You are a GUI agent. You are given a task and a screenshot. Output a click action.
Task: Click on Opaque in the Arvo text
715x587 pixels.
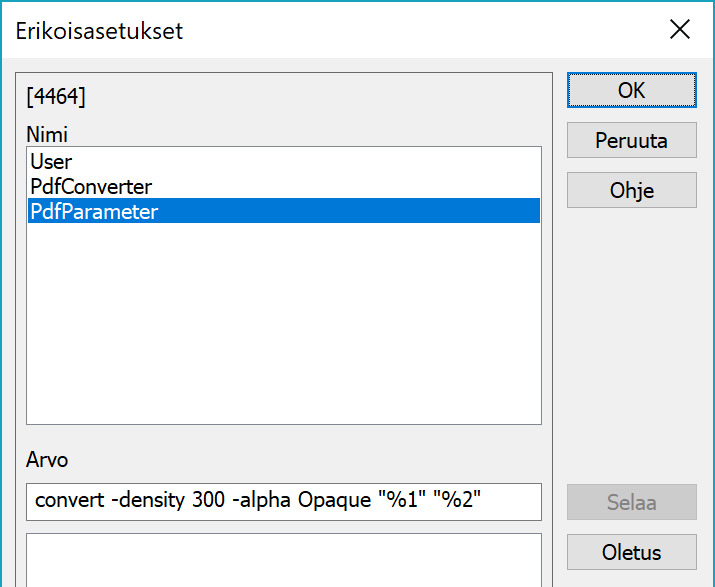[x=332, y=500]
